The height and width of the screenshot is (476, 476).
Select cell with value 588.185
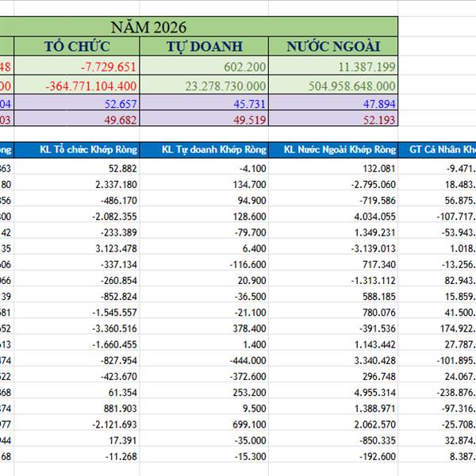pos(333,296)
